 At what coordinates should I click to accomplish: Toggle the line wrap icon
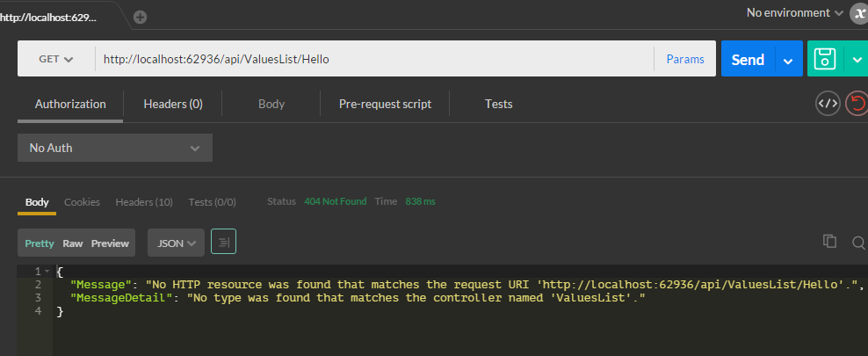pyautogui.click(x=223, y=243)
